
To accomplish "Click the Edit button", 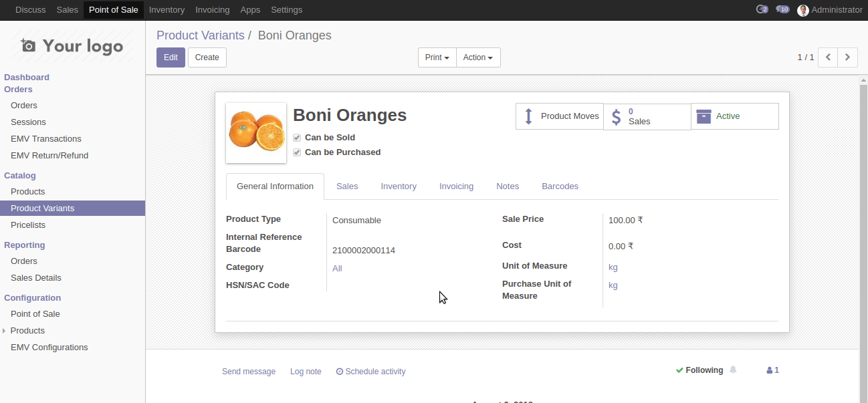I will [171, 57].
